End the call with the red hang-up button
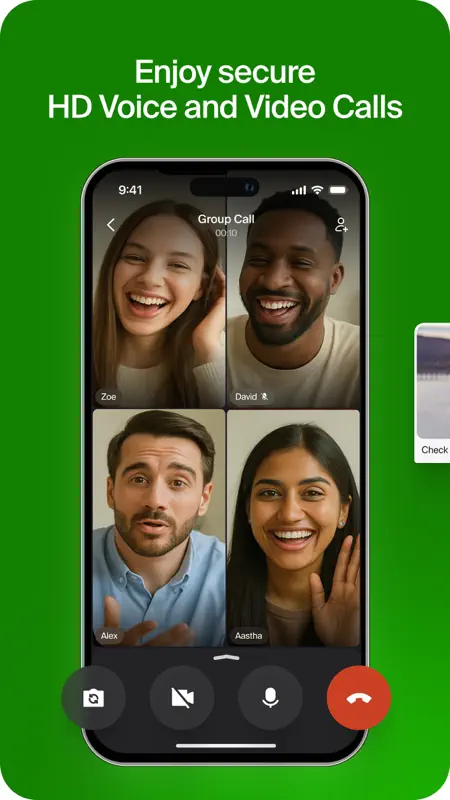 tap(359, 697)
